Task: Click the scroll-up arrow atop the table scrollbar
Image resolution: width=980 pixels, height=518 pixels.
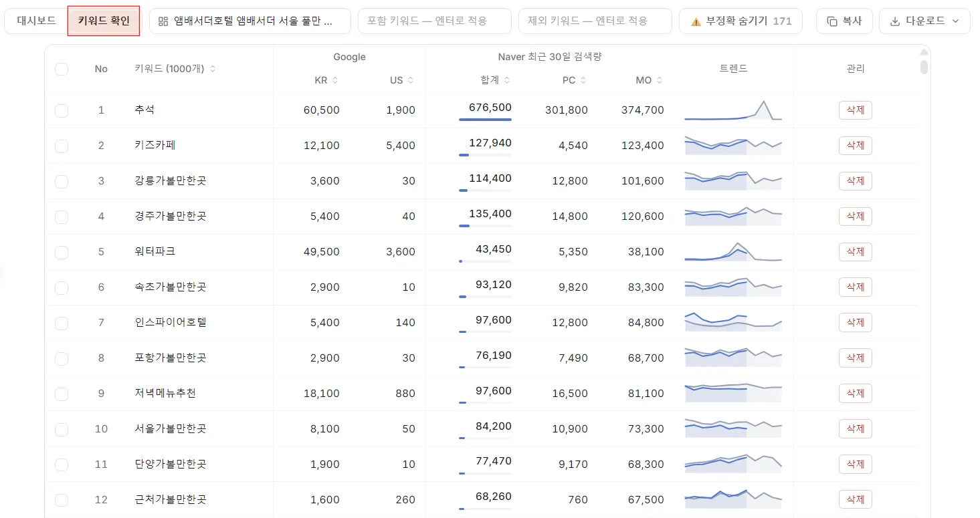Action: click(x=924, y=52)
